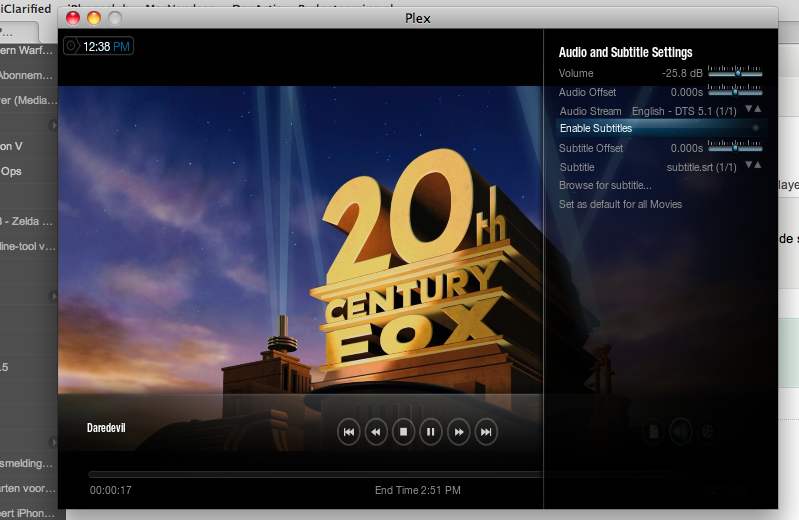Click the Subtitle Offset 0.000s value
The width and height of the screenshot is (799, 520).
686,148
